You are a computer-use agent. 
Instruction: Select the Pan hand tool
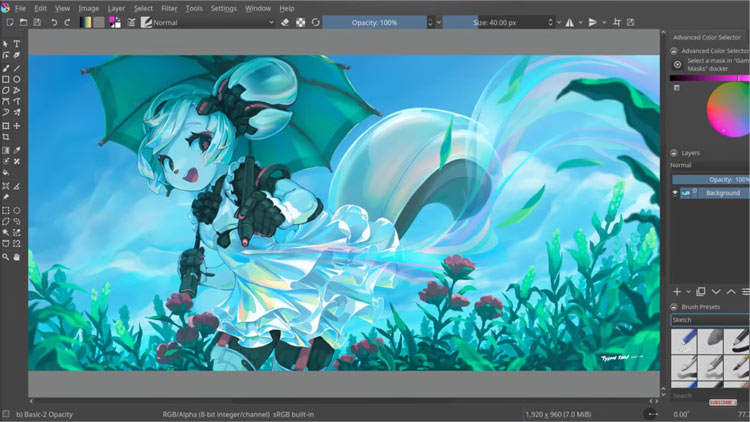(x=17, y=257)
